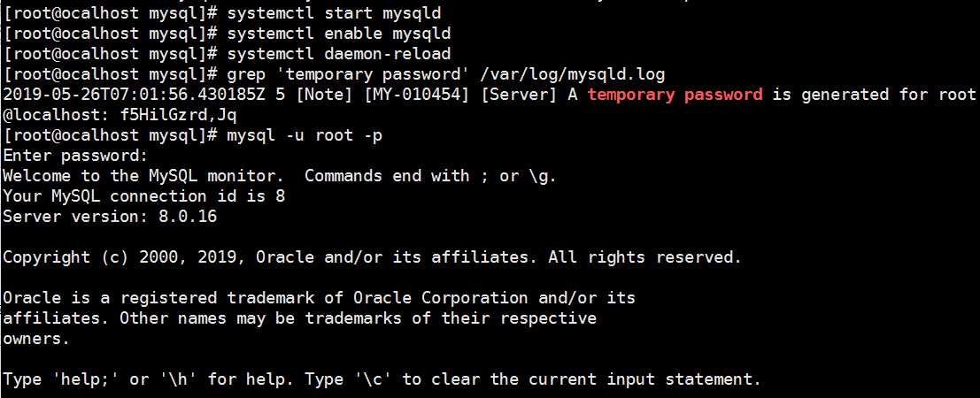Click the 'Server version: 8.0.16' line

110,217
